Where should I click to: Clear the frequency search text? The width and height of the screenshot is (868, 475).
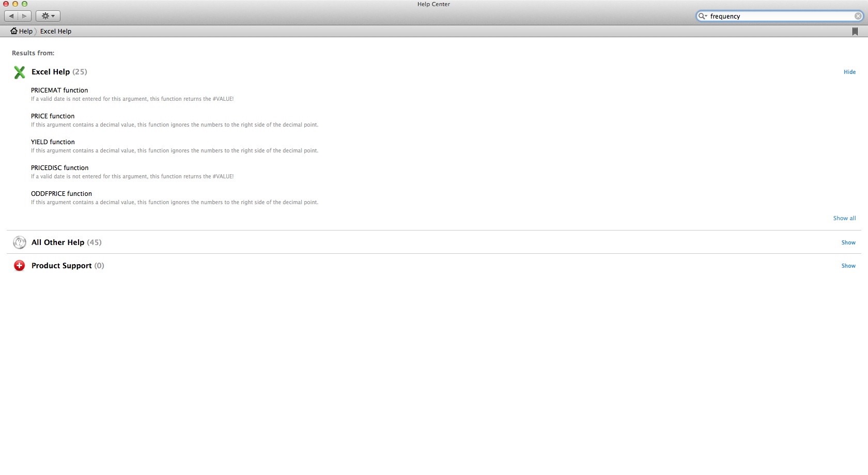(858, 16)
